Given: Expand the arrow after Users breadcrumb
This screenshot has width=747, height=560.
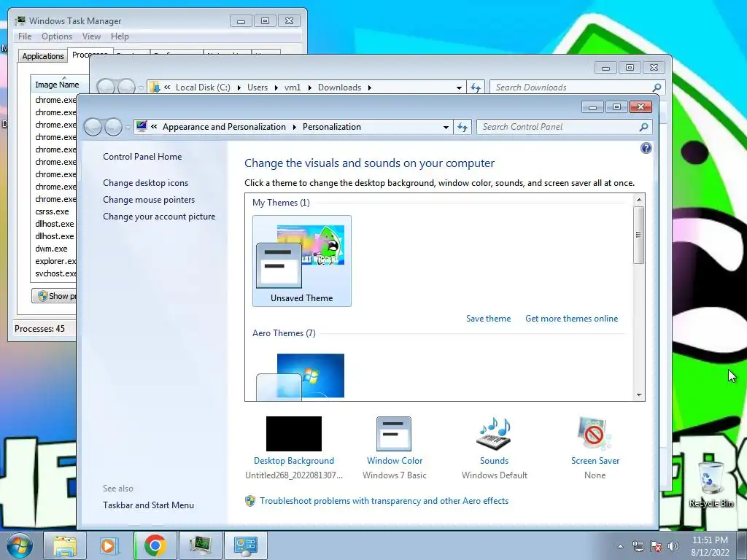Looking at the screenshot, I should (x=276, y=87).
